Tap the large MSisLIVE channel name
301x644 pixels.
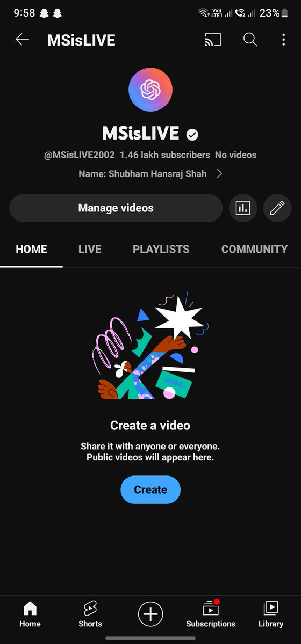click(x=141, y=134)
